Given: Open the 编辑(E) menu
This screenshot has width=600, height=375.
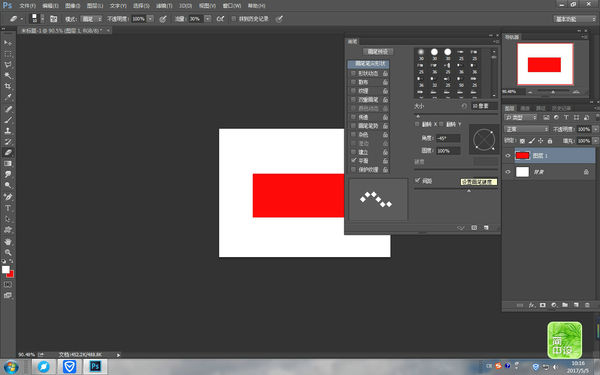Looking at the screenshot, I should [x=50, y=6].
